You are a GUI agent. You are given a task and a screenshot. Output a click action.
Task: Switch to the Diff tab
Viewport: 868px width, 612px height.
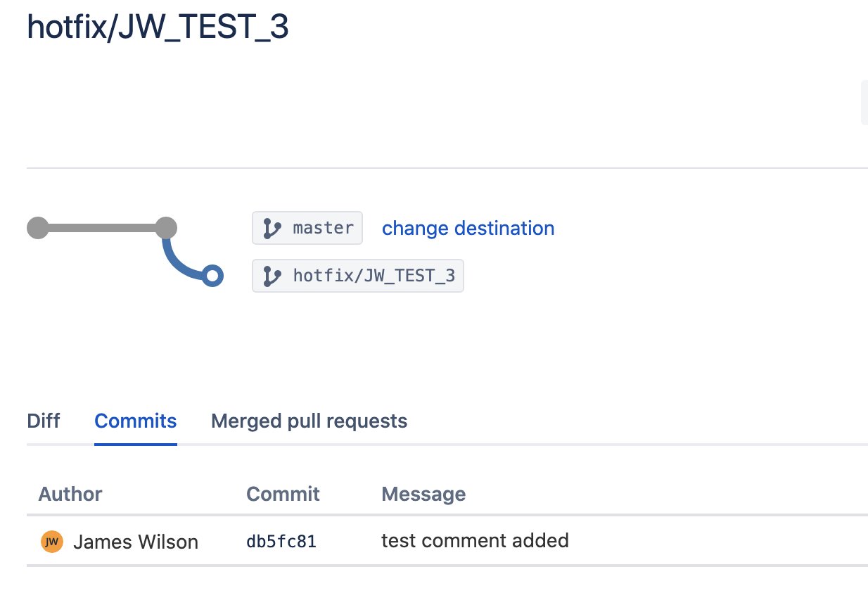coord(44,421)
